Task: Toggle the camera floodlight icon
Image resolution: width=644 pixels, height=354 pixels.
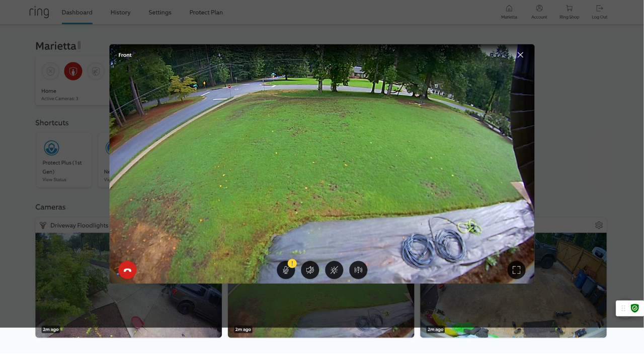Action: tap(334, 270)
